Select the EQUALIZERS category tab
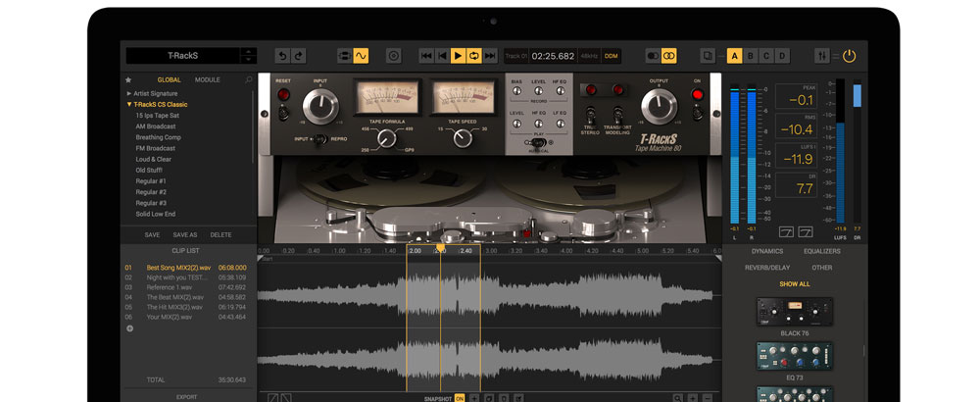980x402 pixels. tap(821, 251)
